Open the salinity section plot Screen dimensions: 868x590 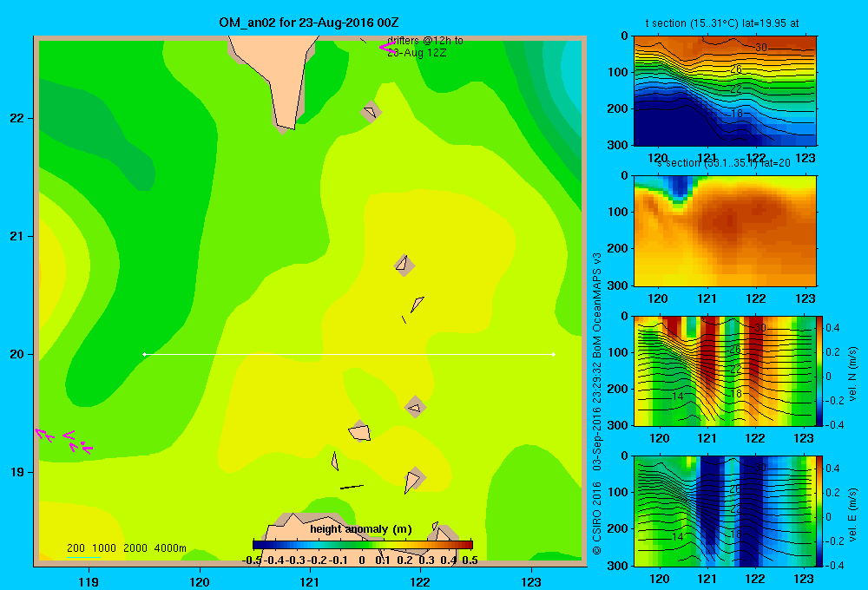pos(725,231)
